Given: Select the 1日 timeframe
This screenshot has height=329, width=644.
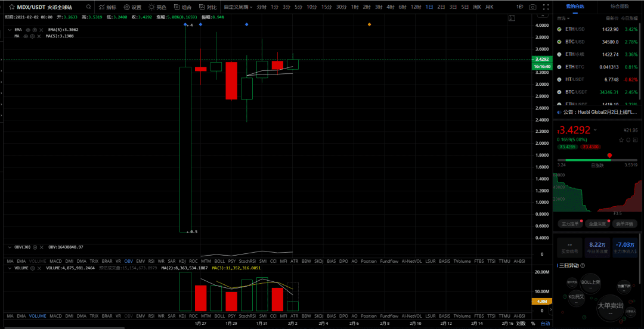Looking at the screenshot, I should [x=429, y=7].
